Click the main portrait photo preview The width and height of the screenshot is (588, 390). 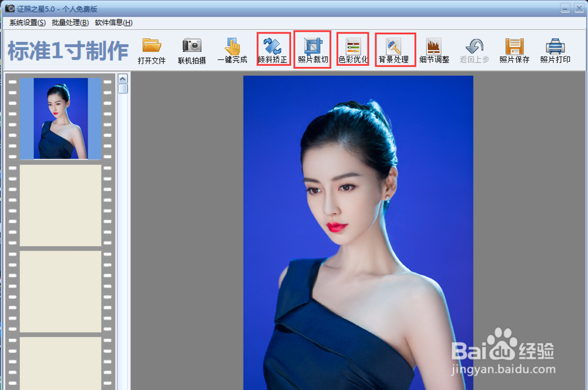358,232
